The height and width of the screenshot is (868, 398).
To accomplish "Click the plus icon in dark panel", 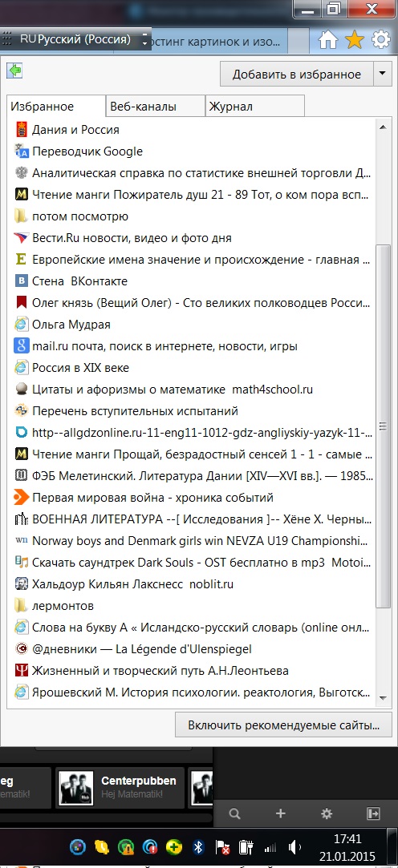I will click(x=281, y=813).
